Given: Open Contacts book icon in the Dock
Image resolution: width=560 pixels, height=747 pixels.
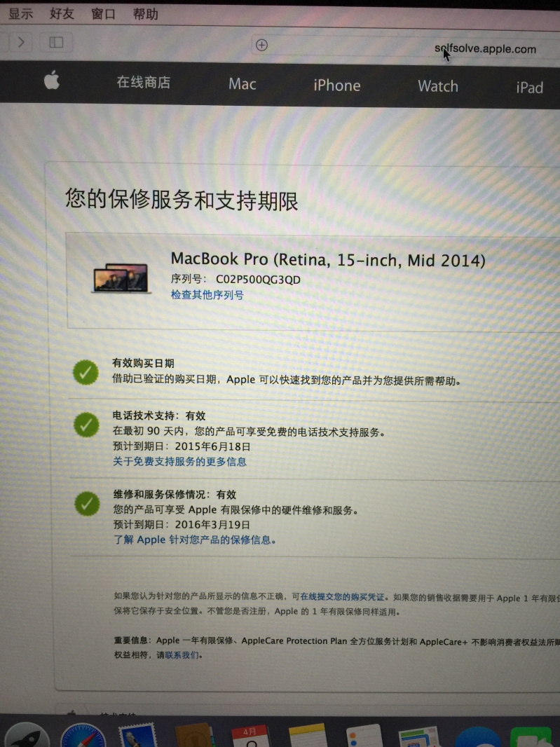Looking at the screenshot, I should [194, 735].
